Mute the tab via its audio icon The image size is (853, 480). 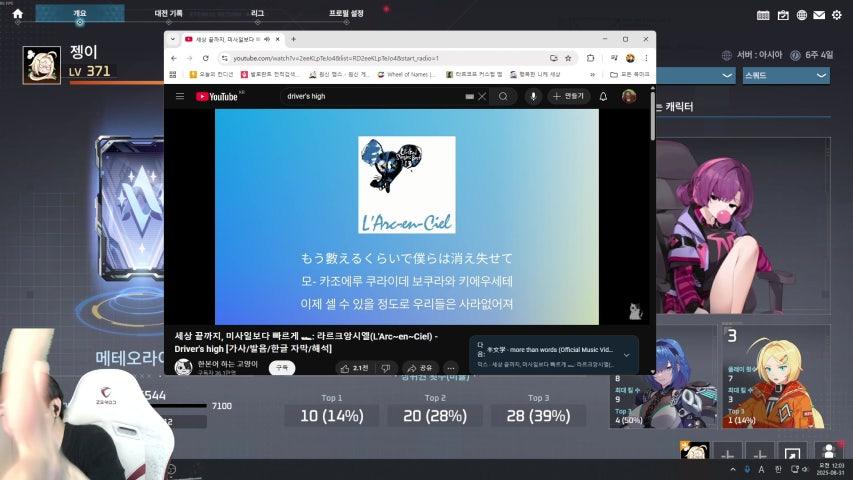pyautogui.click(x=267, y=39)
